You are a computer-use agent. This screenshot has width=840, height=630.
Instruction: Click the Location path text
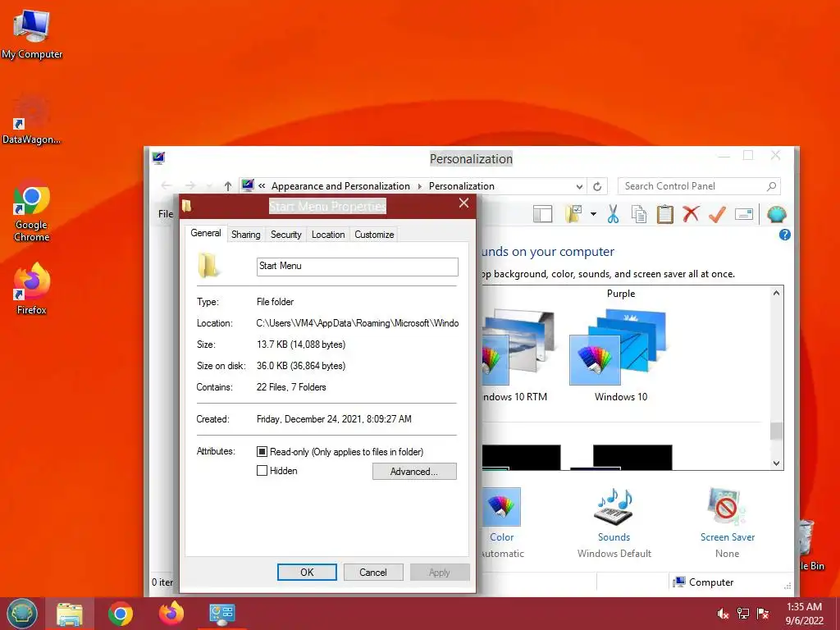358,323
